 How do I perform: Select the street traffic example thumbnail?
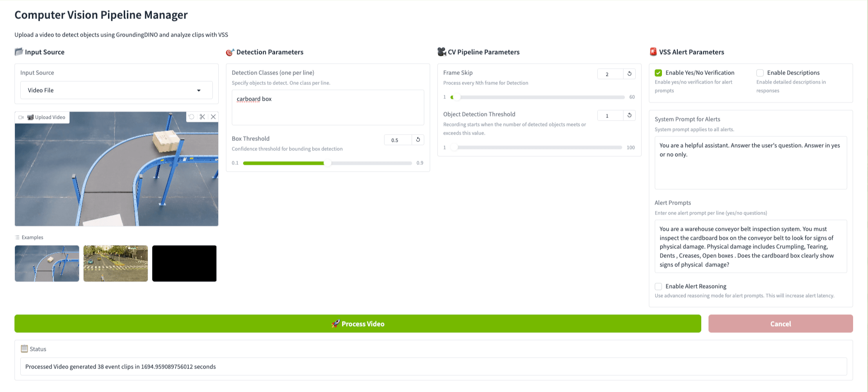pyautogui.click(x=116, y=263)
